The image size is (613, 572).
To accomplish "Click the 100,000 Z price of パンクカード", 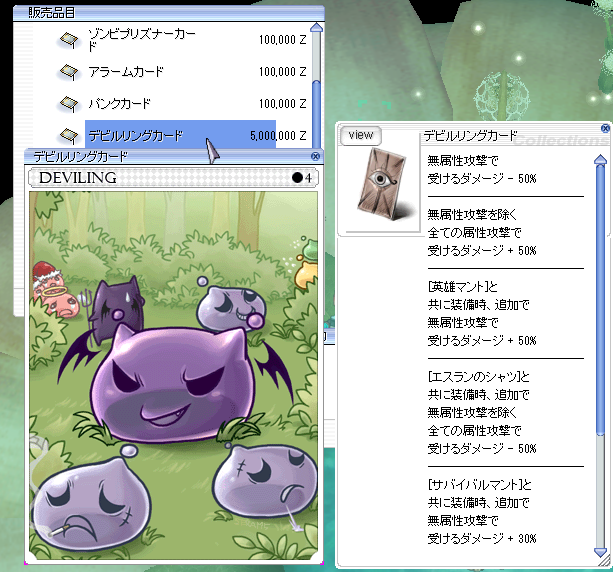I will point(283,104).
